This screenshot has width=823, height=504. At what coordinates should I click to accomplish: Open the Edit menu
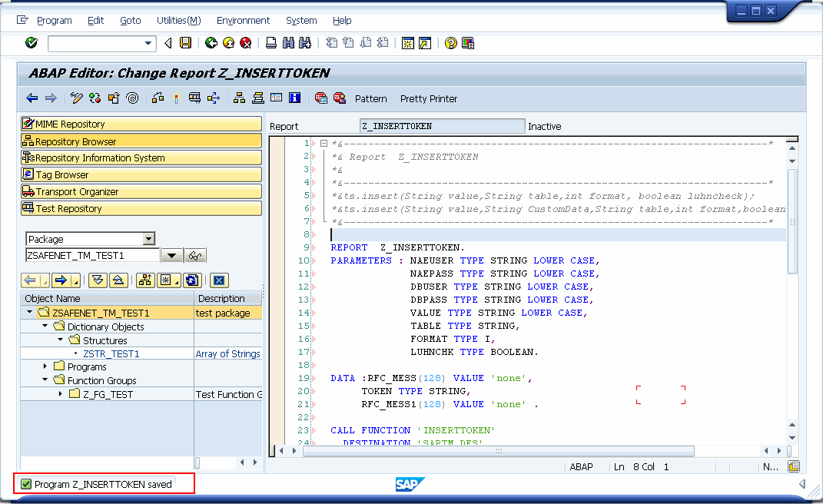click(95, 21)
